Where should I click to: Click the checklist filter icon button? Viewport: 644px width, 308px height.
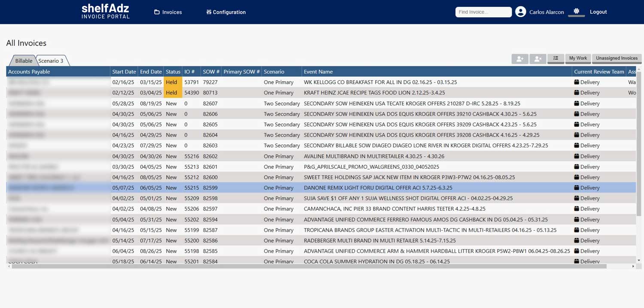coord(556,58)
